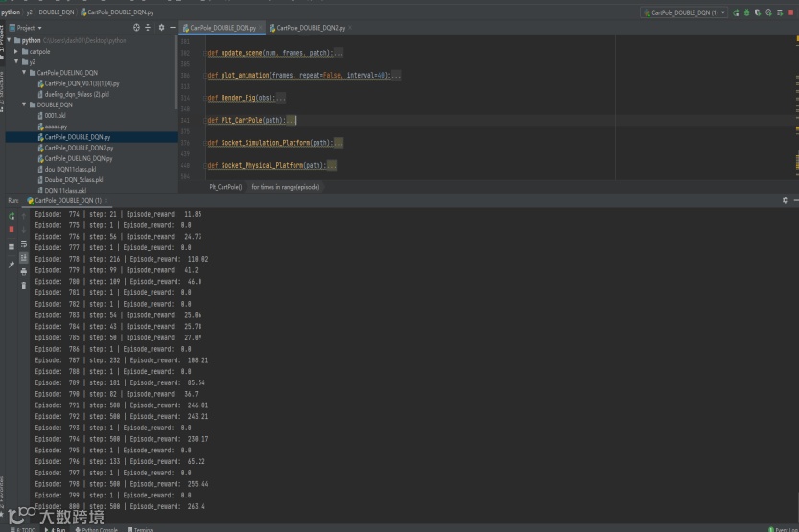This screenshot has width=799, height=532.
Task: Stop the process with red square in top toolbar
Action: [x=790, y=12]
